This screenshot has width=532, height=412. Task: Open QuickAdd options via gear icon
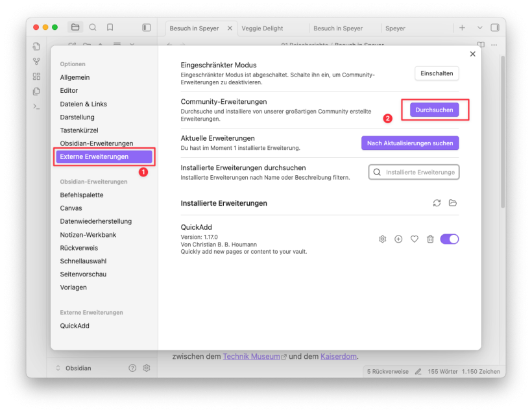pyautogui.click(x=383, y=239)
